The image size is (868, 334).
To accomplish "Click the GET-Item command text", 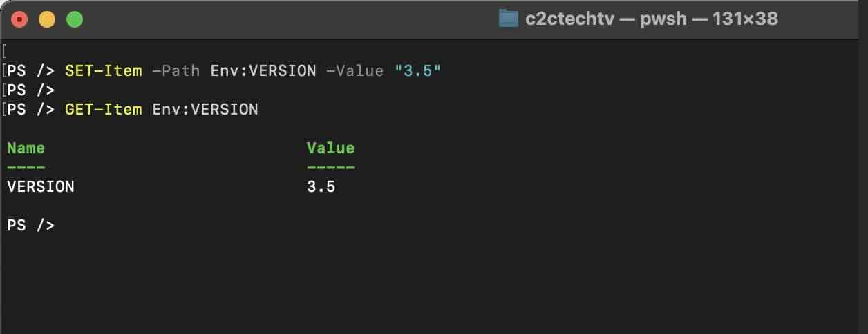I will tap(104, 109).
